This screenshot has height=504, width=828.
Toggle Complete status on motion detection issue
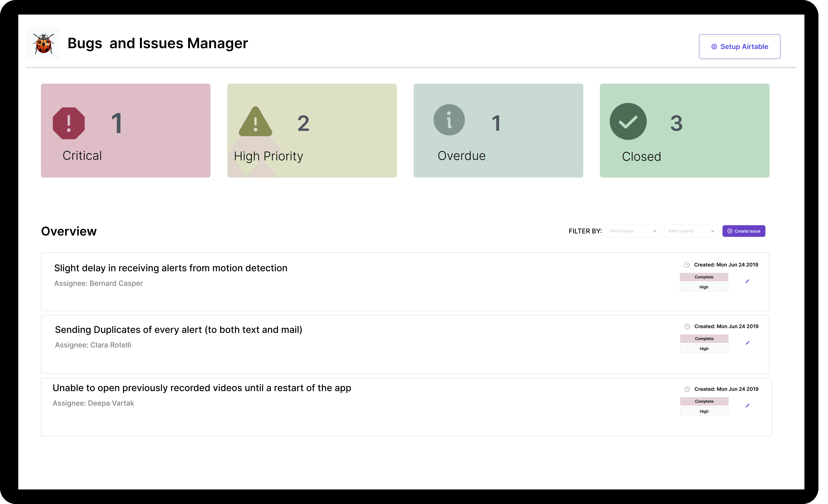[704, 277]
